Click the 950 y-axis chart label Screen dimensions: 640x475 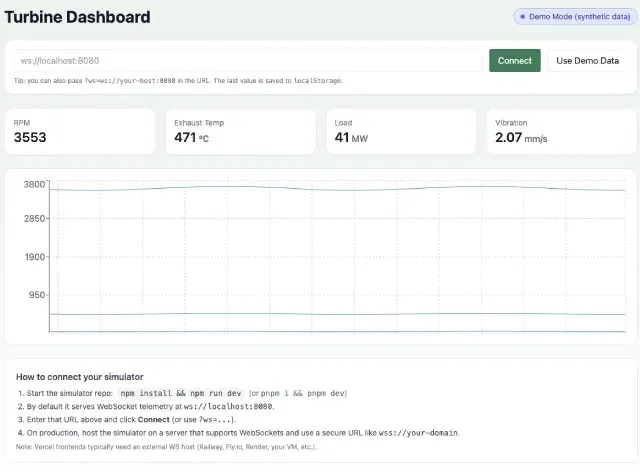(x=37, y=295)
